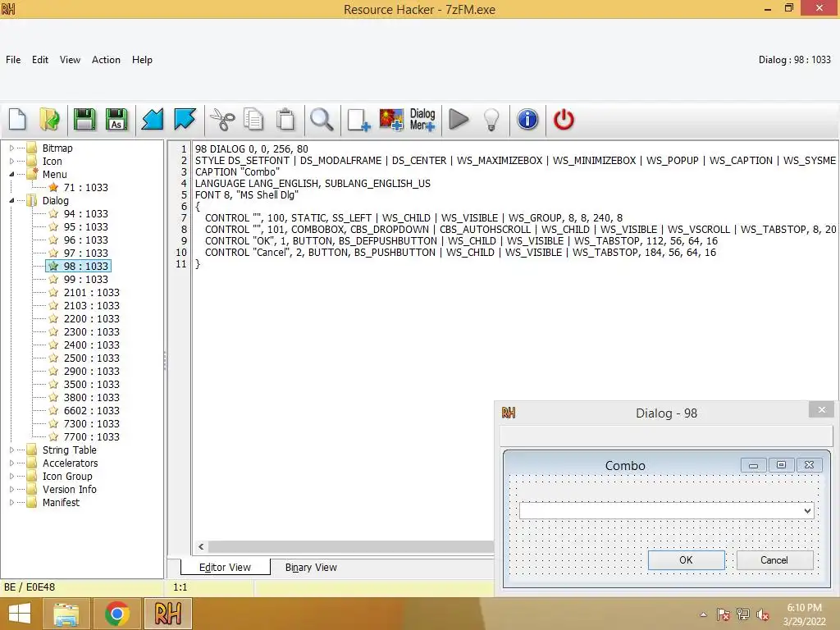This screenshot has height=630, width=840.
Task: Open the Help menu
Action: coord(143,60)
